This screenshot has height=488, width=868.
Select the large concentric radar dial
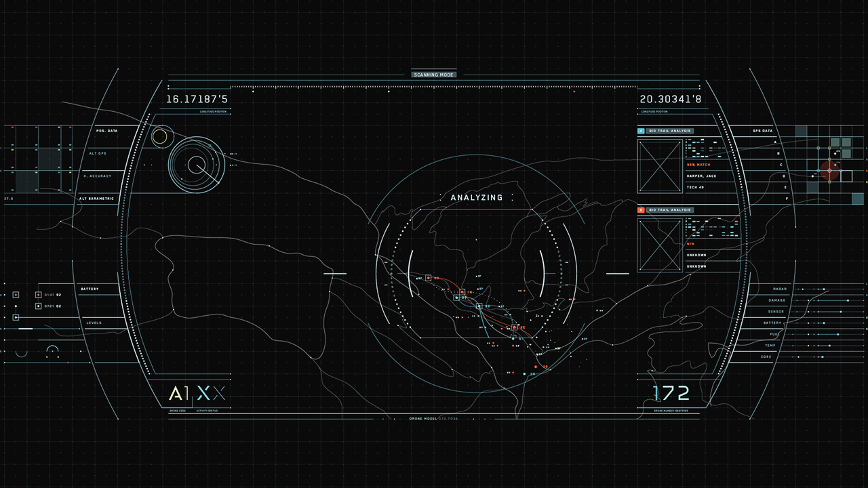pyautogui.click(x=196, y=165)
